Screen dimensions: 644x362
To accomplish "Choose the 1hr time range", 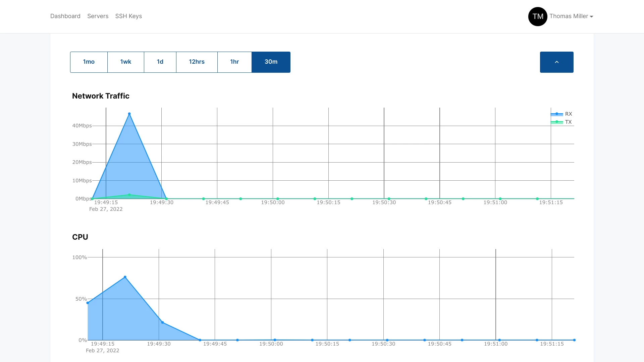I will (234, 62).
